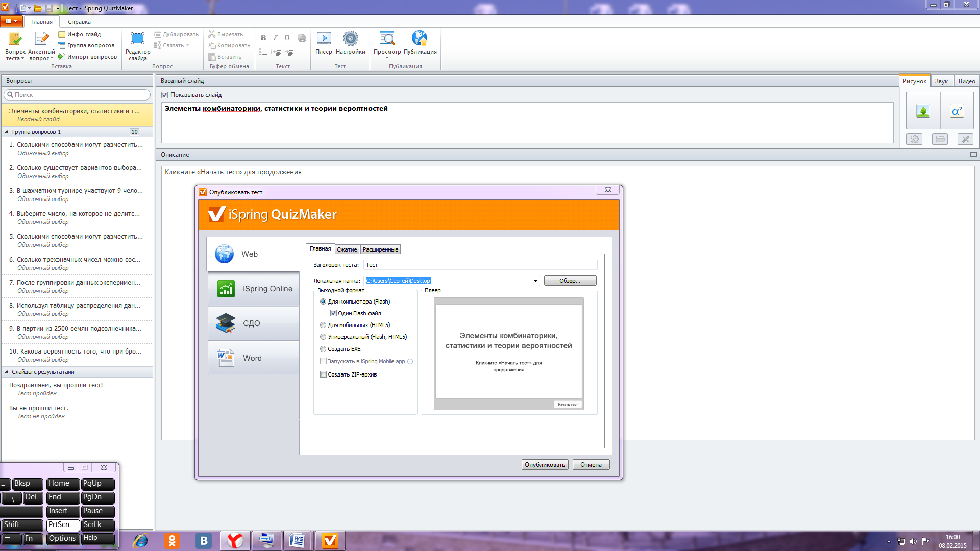The height and width of the screenshot is (551, 980).
Task: Click Импорт вопросов
Action: (x=87, y=57)
